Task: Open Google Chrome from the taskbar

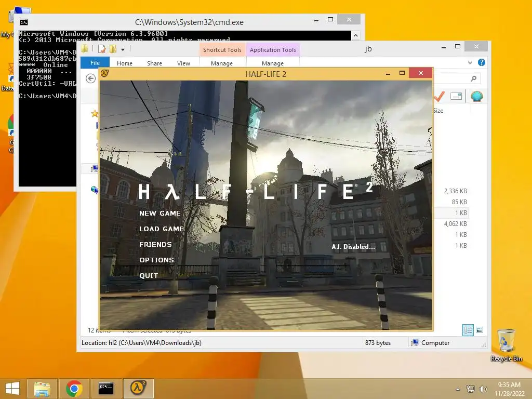Action: point(74,389)
